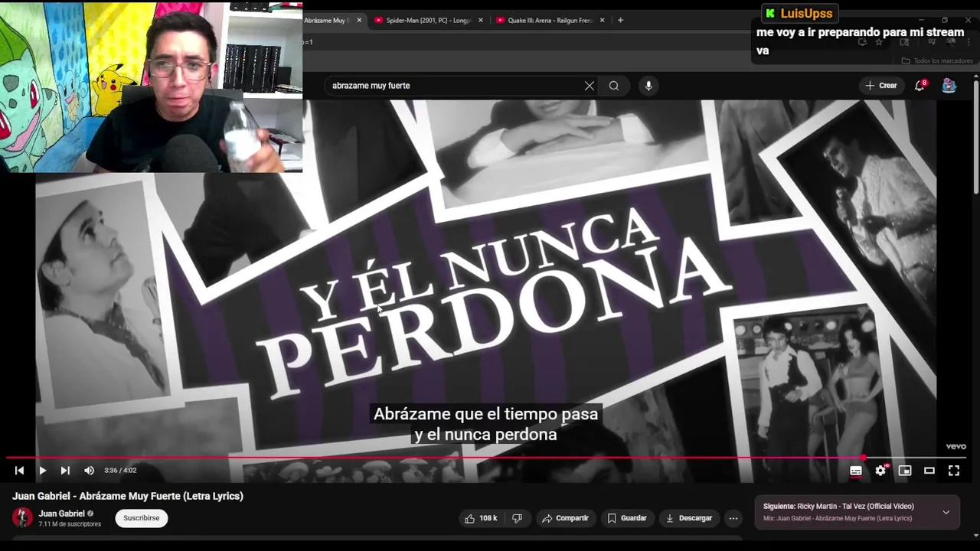The height and width of the screenshot is (551, 980).
Task: Switch to the Spider-Man (2001, PC) tab
Action: click(x=429, y=21)
